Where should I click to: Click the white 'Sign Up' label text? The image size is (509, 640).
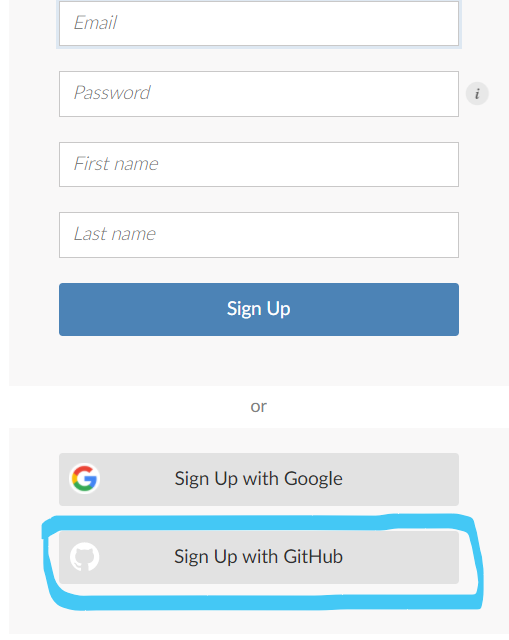(x=259, y=309)
